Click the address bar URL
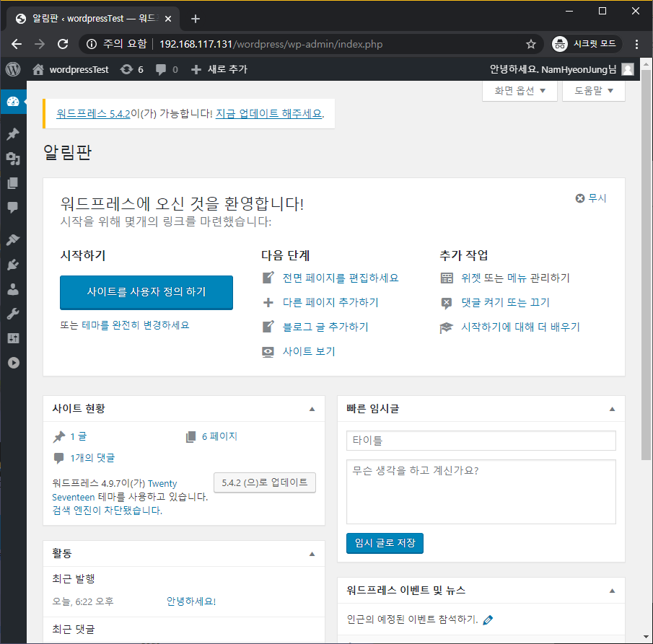The width and height of the screenshot is (653, 644). [271, 44]
